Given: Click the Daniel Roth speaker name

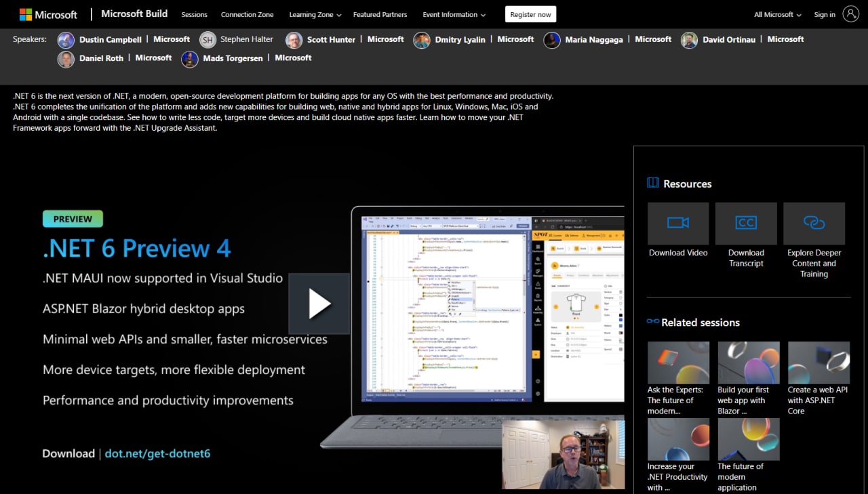Looking at the screenshot, I should (x=102, y=59).
